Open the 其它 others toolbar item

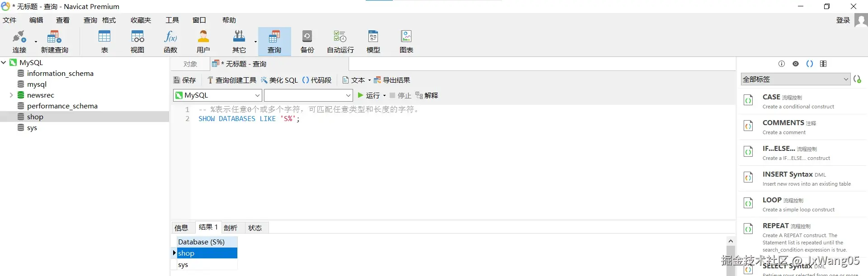(x=239, y=42)
